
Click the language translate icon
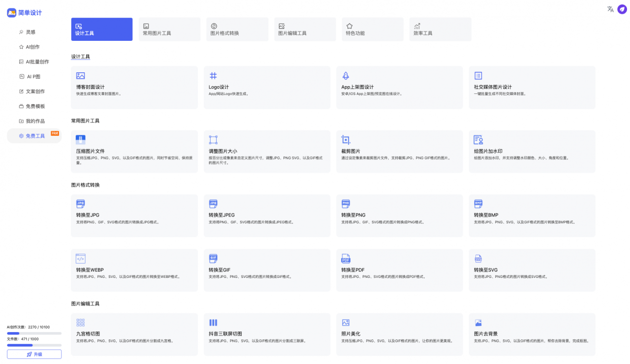[x=610, y=9]
